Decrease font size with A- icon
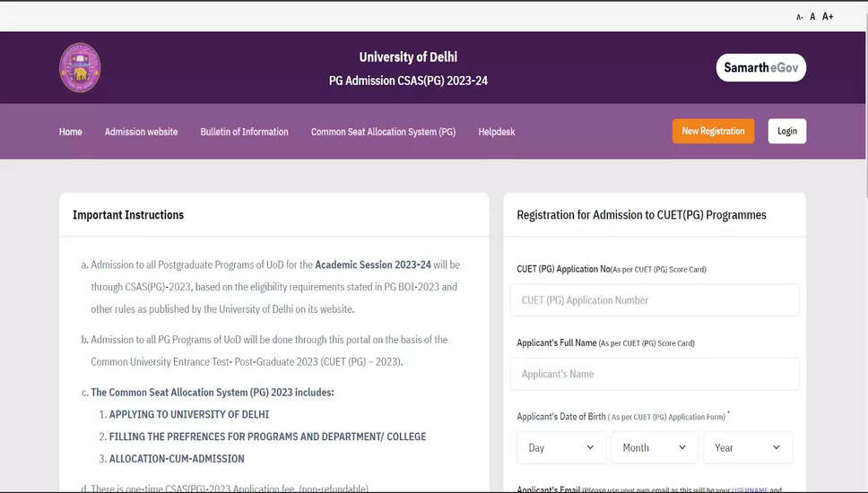The width and height of the screenshot is (868, 493). point(799,17)
